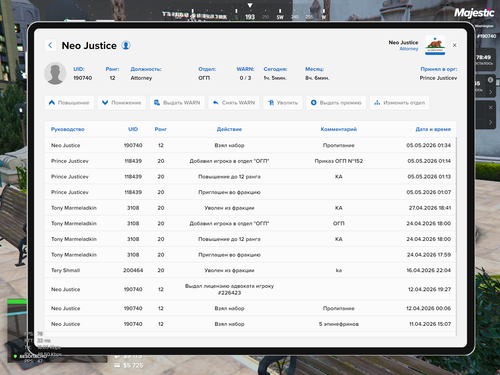Select the row dated 27.04.2026 18:41
The width and height of the screenshot is (500, 375).
[x=250, y=208]
